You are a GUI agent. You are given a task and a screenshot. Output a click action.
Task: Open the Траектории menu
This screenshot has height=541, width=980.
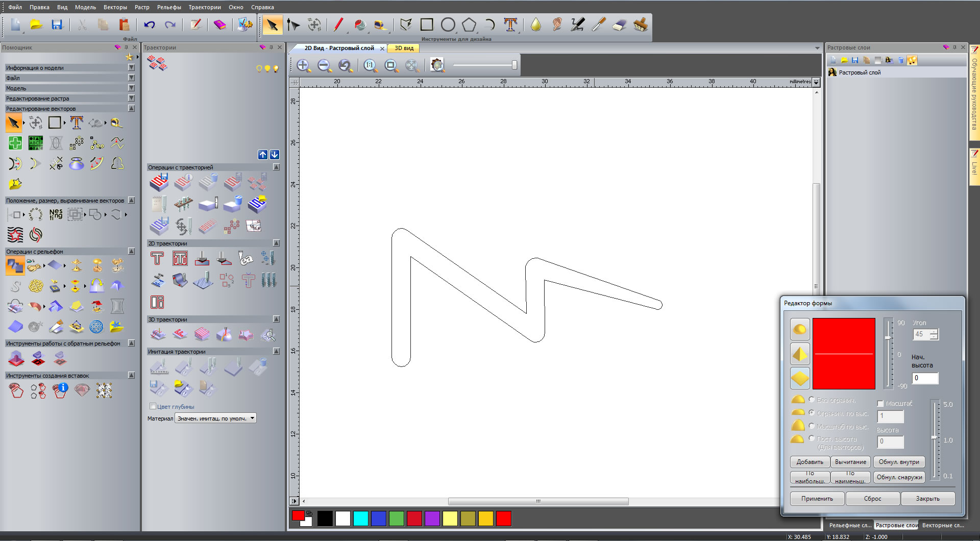click(205, 7)
